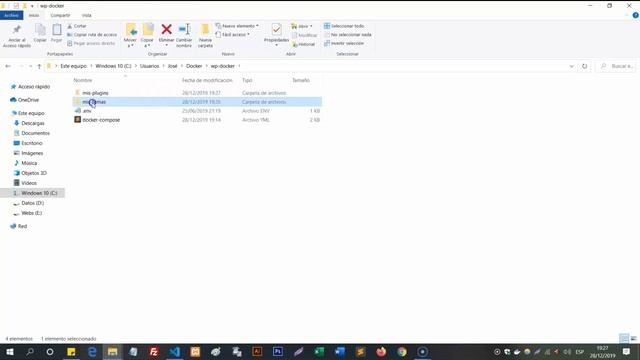Open address bar history dropdown
640x360 pixels.
571,66
